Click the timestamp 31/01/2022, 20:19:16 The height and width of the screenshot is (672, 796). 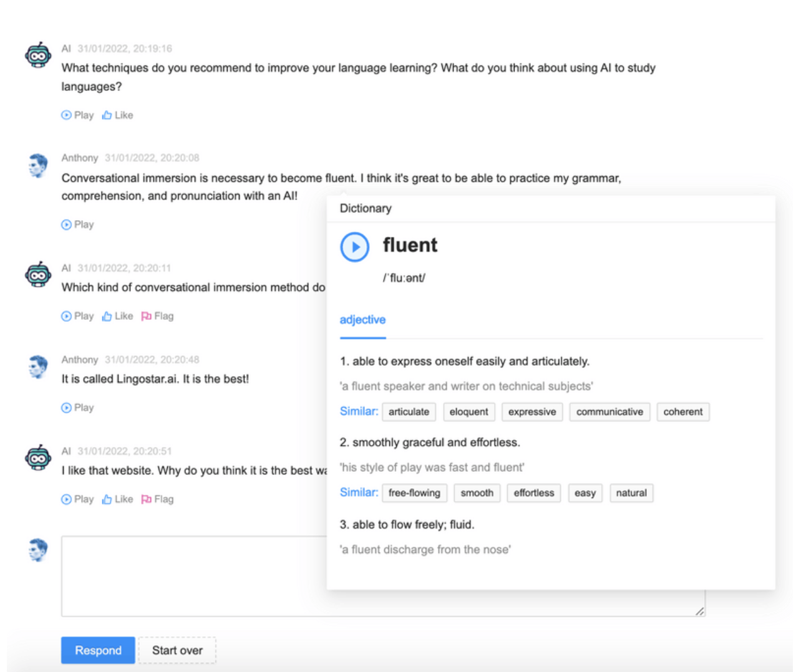coord(125,49)
